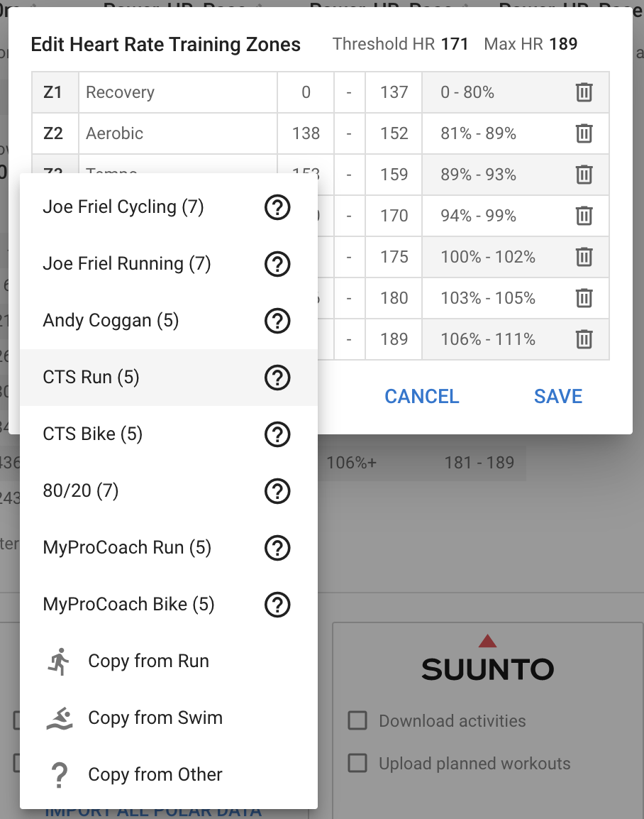Screen dimensions: 644x819
Task: Delete the Z1 Recovery zone row
Action: (x=584, y=92)
